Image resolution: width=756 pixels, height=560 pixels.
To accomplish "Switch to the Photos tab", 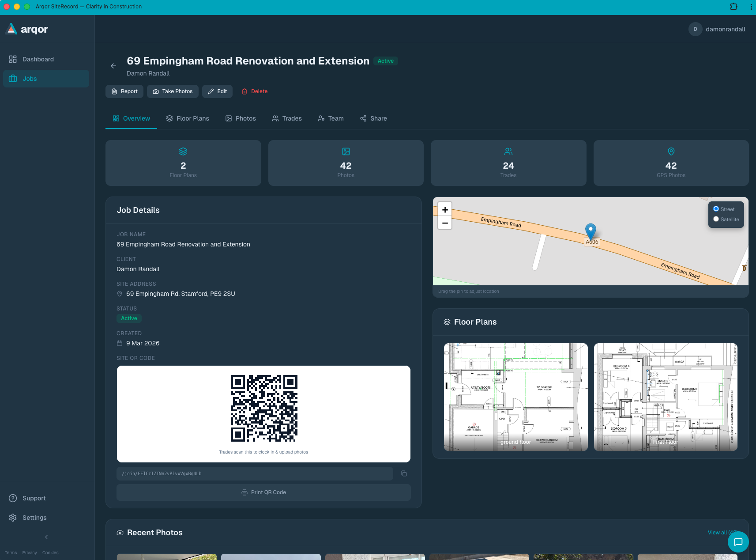I will pyautogui.click(x=241, y=118).
